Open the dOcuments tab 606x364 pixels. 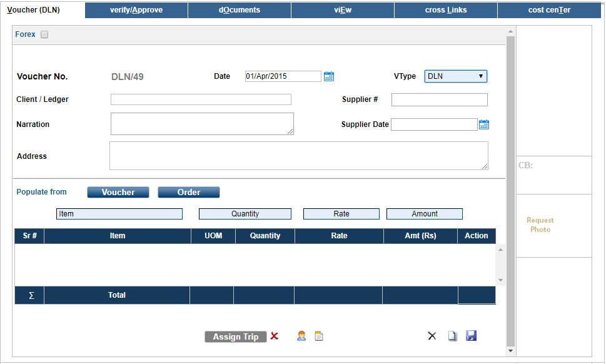coord(240,10)
